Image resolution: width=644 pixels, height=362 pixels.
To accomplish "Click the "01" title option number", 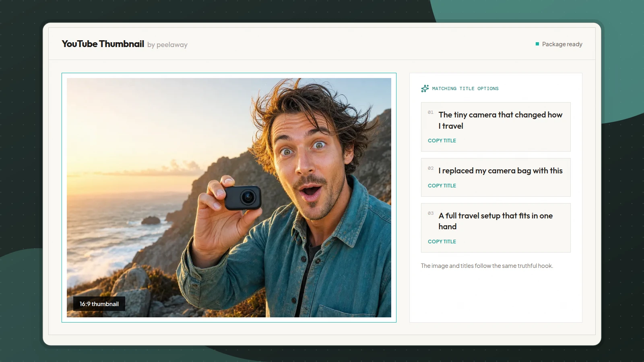I will pyautogui.click(x=431, y=113).
